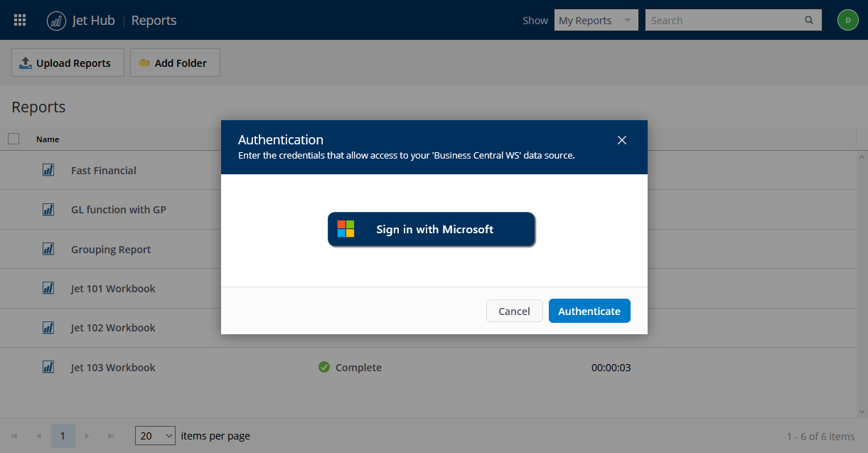Select page 1 in the pager
Screen dimensions: 868x453
click(63, 436)
